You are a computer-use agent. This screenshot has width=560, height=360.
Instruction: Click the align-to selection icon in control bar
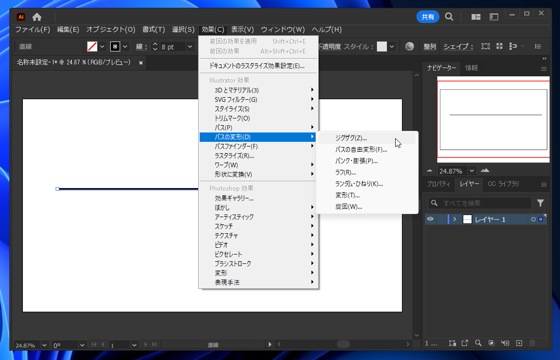(513, 46)
